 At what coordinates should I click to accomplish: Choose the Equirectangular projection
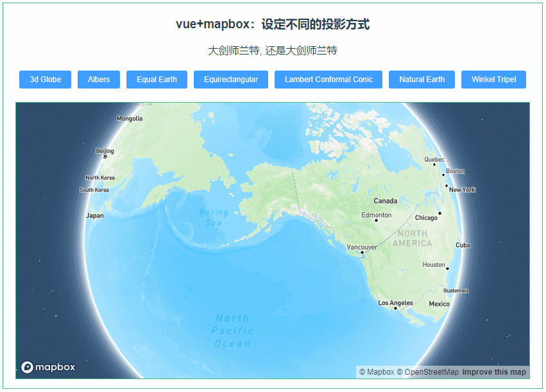(231, 80)
